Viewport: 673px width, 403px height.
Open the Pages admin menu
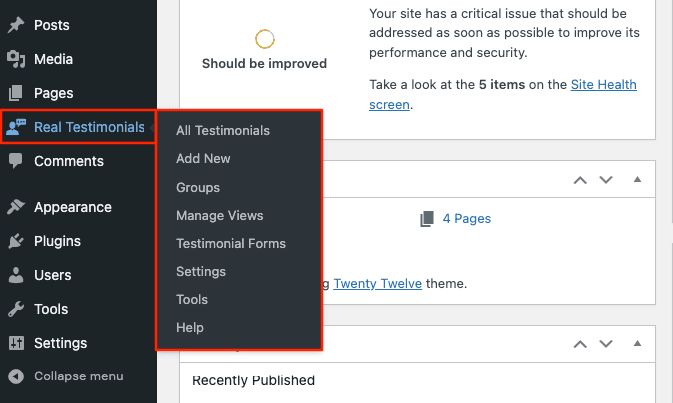point(78,93)
